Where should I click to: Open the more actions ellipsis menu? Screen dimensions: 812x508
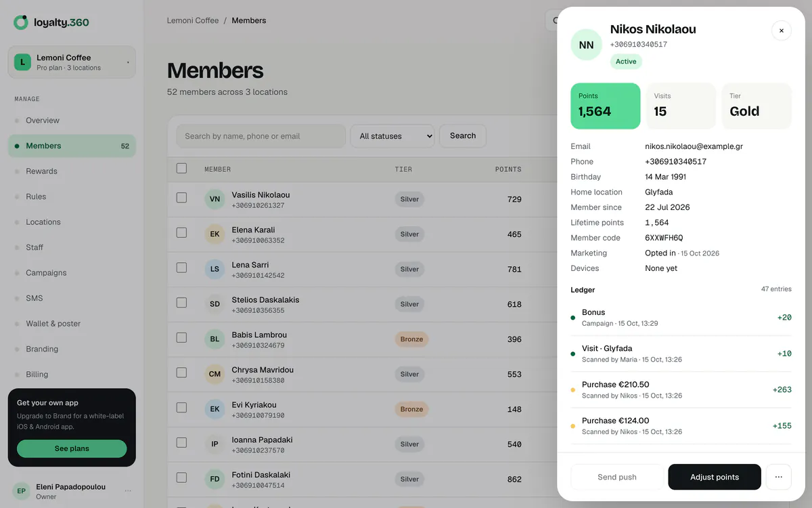tap(779, 477)
